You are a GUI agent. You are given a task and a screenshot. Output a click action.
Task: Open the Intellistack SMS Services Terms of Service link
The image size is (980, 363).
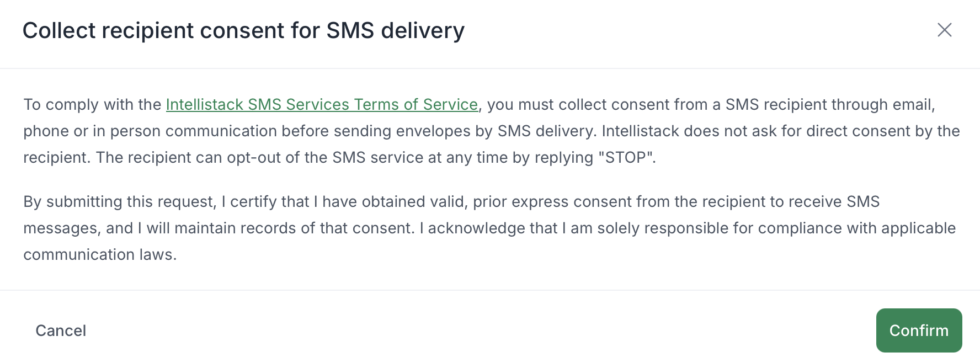[322, 104]
